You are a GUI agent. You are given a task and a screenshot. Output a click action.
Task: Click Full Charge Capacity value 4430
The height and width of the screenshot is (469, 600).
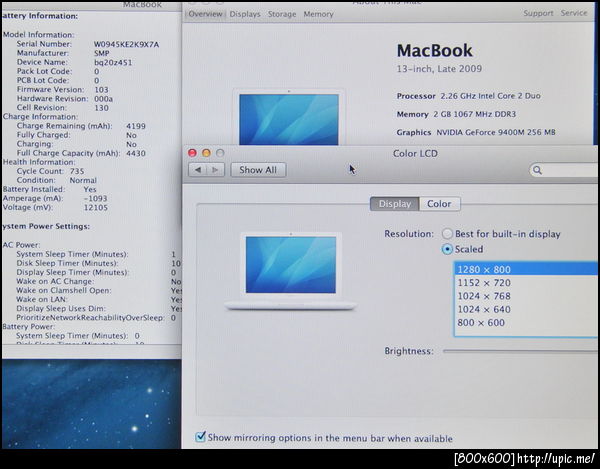[136, 153]
